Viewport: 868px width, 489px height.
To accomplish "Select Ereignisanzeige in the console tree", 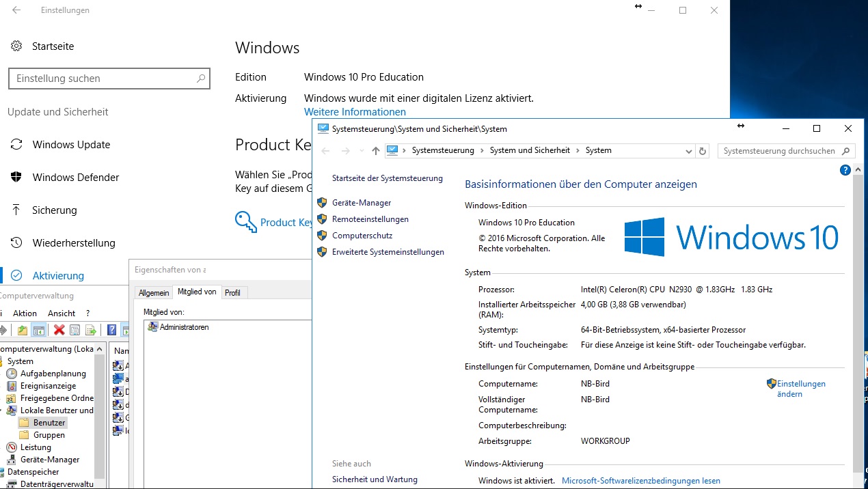I will [48, 386].
